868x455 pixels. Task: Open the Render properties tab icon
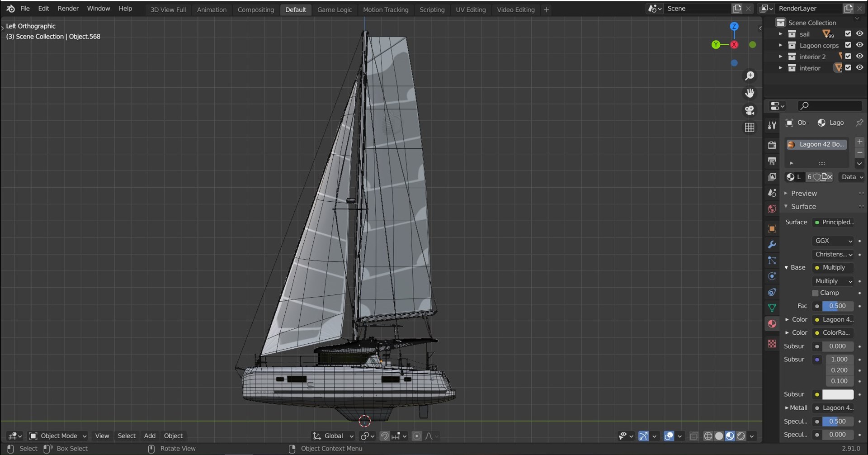[772, 145]
